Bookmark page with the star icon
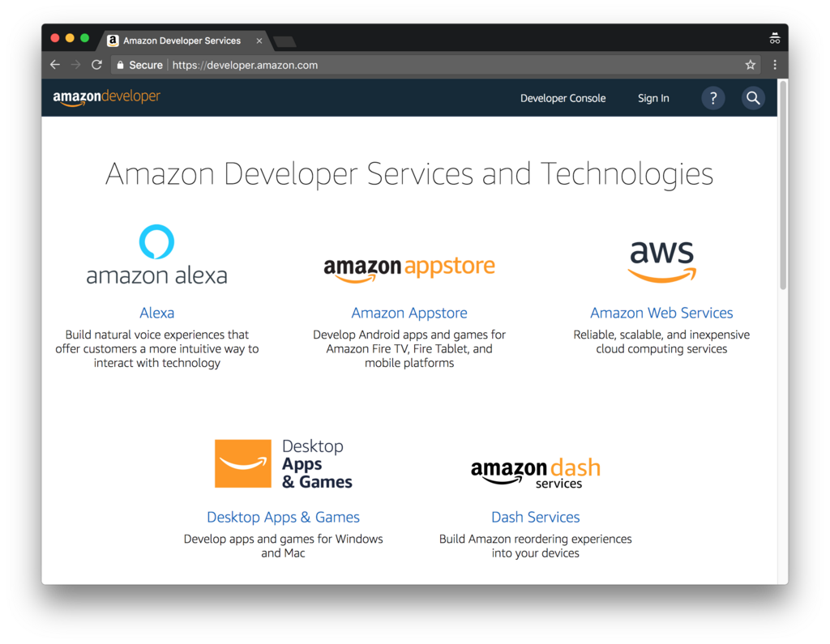 pyautogui.click(x=750, y=65)
